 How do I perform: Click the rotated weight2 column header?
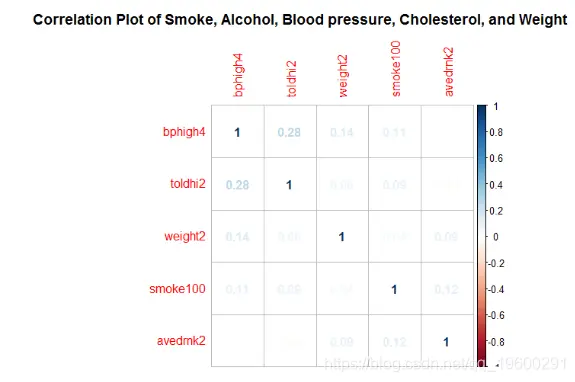click(x=343, y=76)
